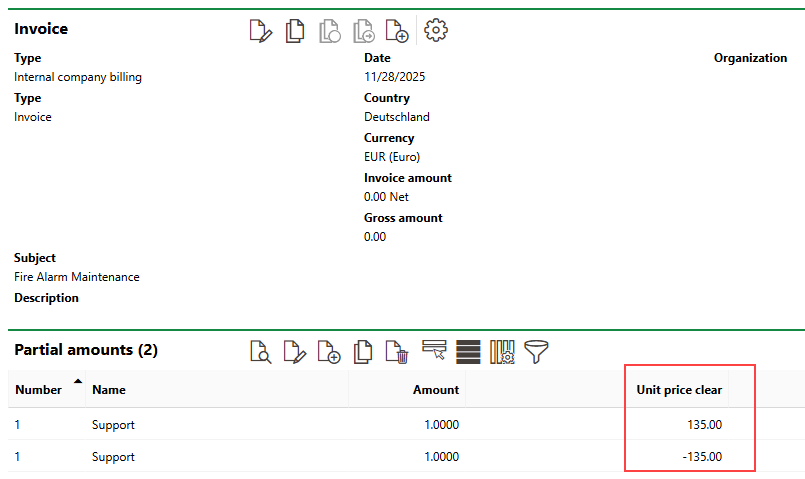Click the edit pencil icon in Partial amounts toolbar
This screenshot has height=479, width=805.
tap(295, 352)
